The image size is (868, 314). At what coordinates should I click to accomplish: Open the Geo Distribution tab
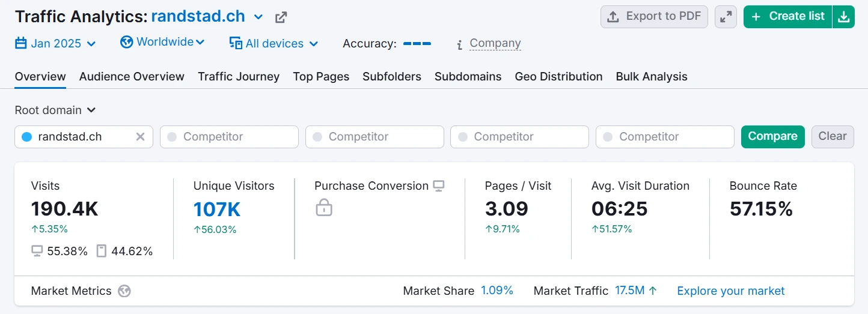558,76
